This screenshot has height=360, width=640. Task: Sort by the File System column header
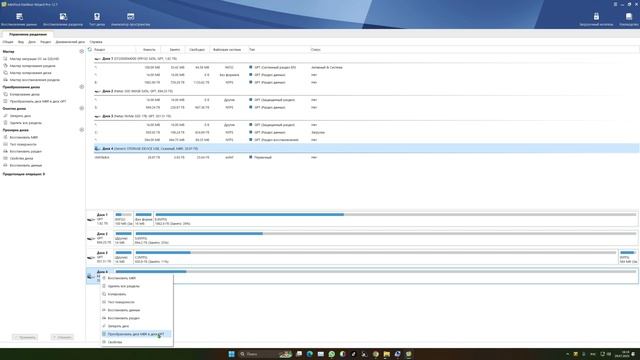pyautogui.click(x=227, y=49)
